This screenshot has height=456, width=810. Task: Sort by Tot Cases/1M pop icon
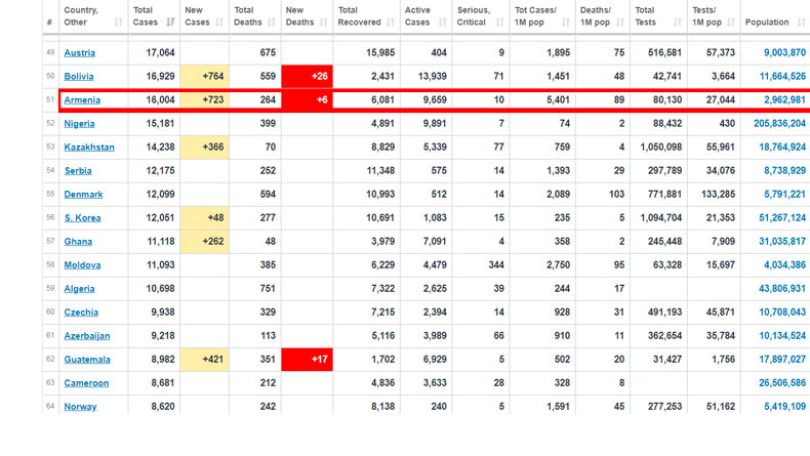click(x=566, y=22)
